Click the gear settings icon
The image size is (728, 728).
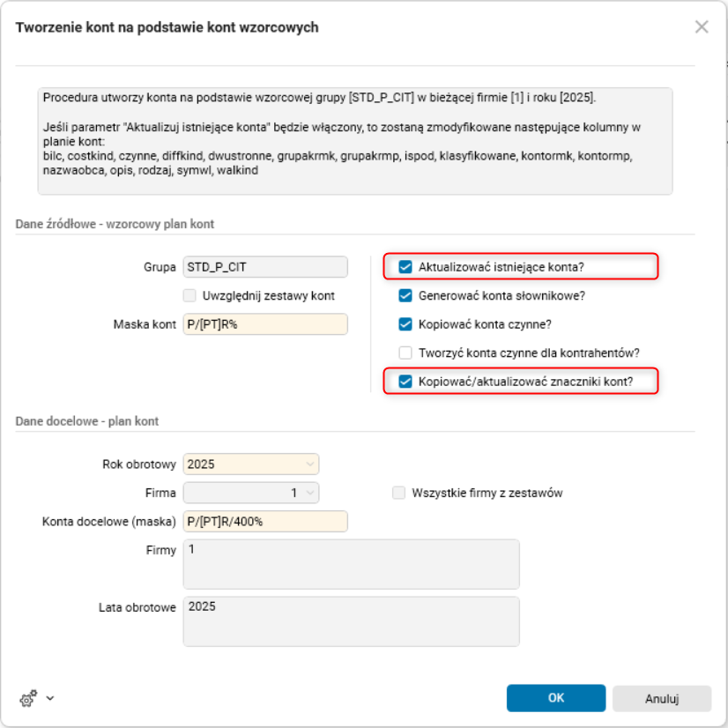click(29, 698)
